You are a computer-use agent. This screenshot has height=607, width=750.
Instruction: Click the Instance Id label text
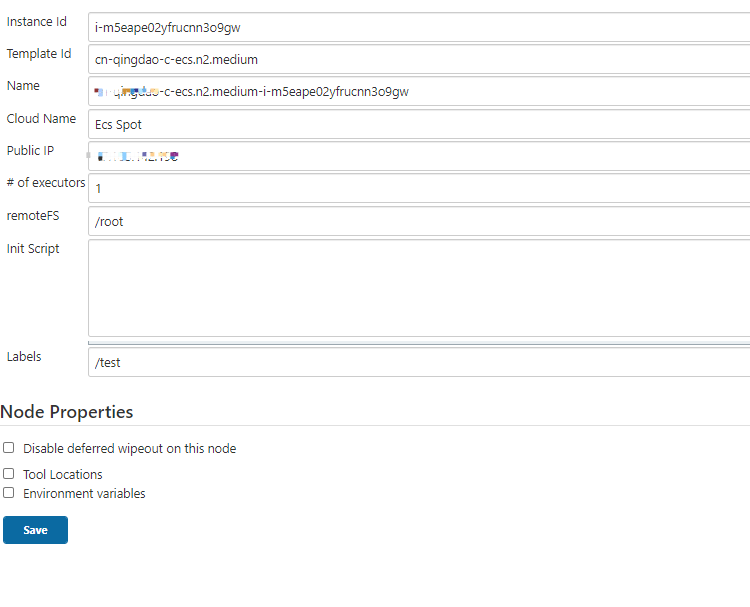[x=36, y=22]
